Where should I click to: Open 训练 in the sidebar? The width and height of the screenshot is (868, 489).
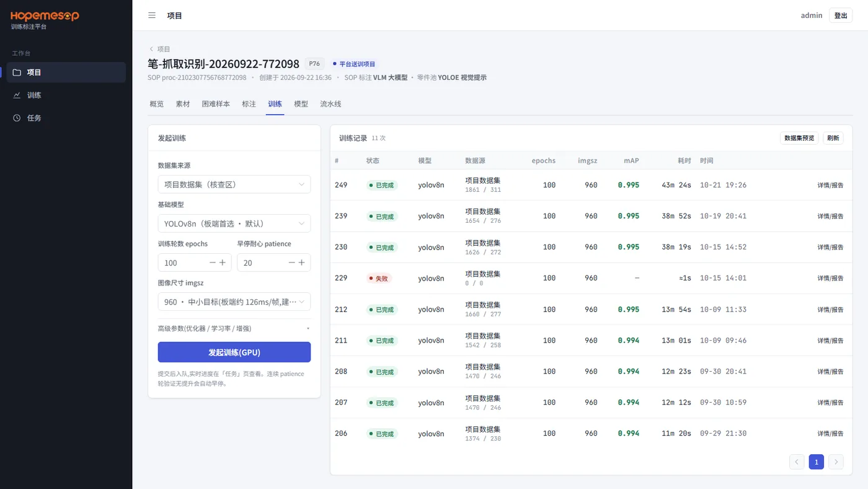tap(66, 96)
